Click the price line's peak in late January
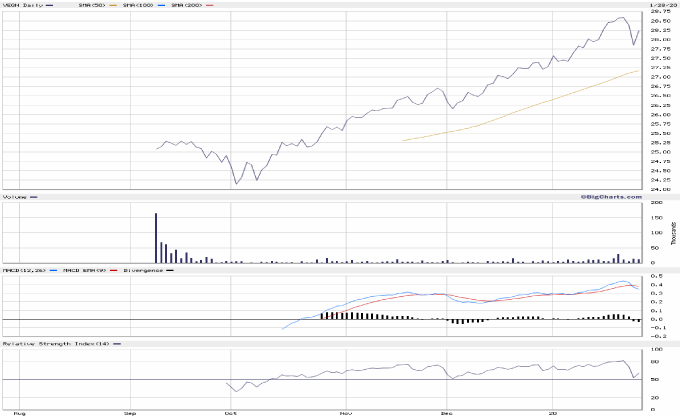680x418 pixels. [x=621, y=17]
